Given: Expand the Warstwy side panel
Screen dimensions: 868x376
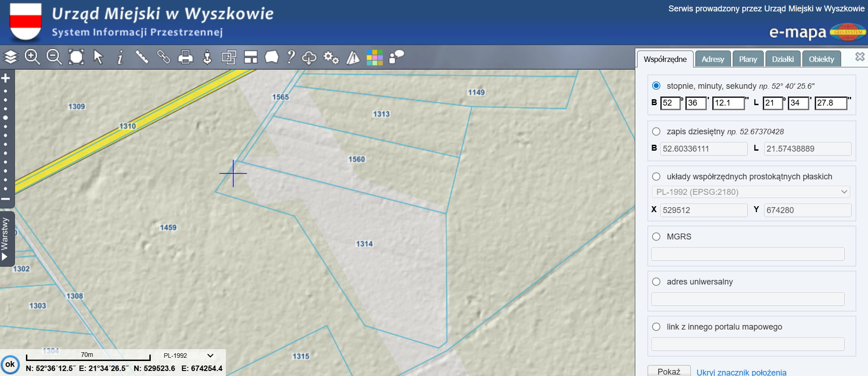Looking at the screenshot, I should click(5, 239).
